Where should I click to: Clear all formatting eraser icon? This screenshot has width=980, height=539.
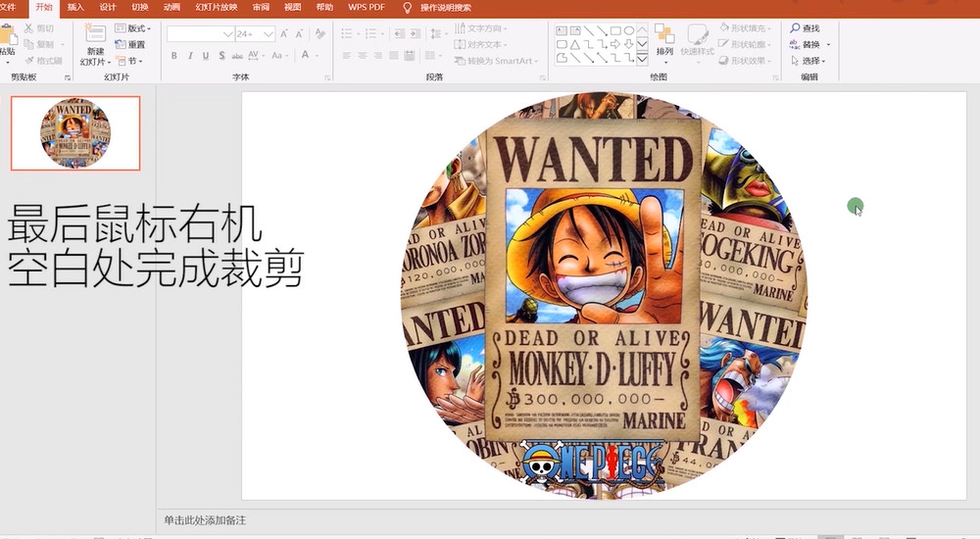click(x=320, y=33)
